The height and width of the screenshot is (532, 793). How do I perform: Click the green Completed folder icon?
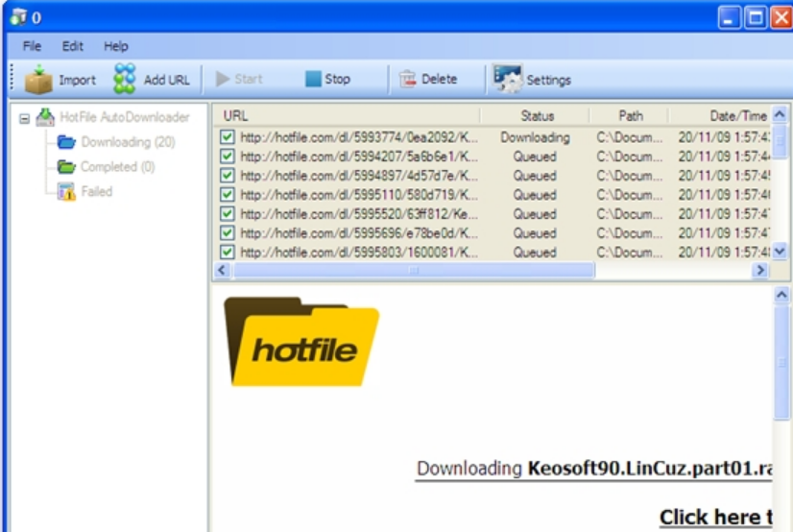click(x=66, y=166)
